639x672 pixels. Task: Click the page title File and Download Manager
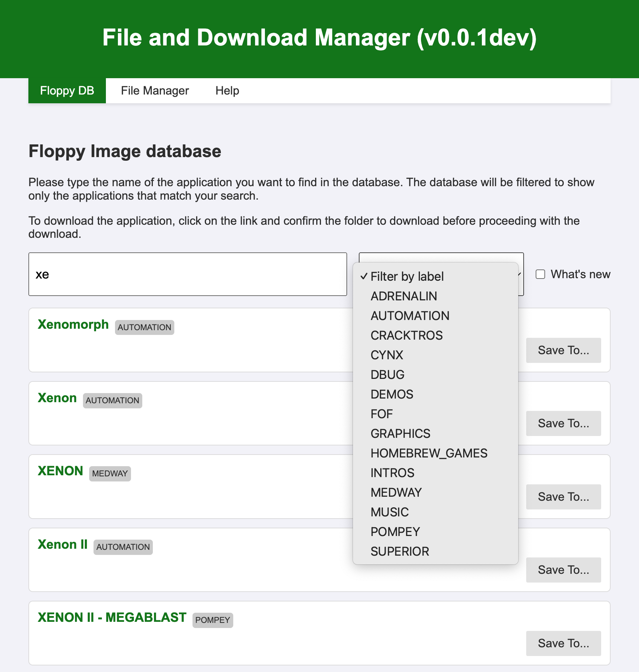coord(319,38)
